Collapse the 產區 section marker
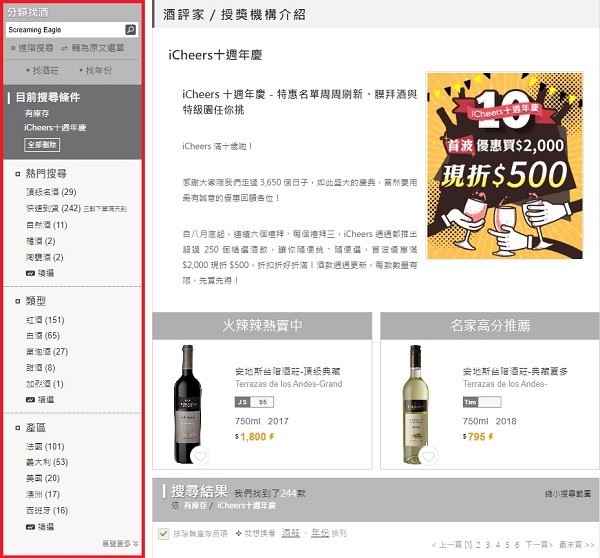Image resolution: width=600 pixels, height=558 pixels. click(18, 428)
